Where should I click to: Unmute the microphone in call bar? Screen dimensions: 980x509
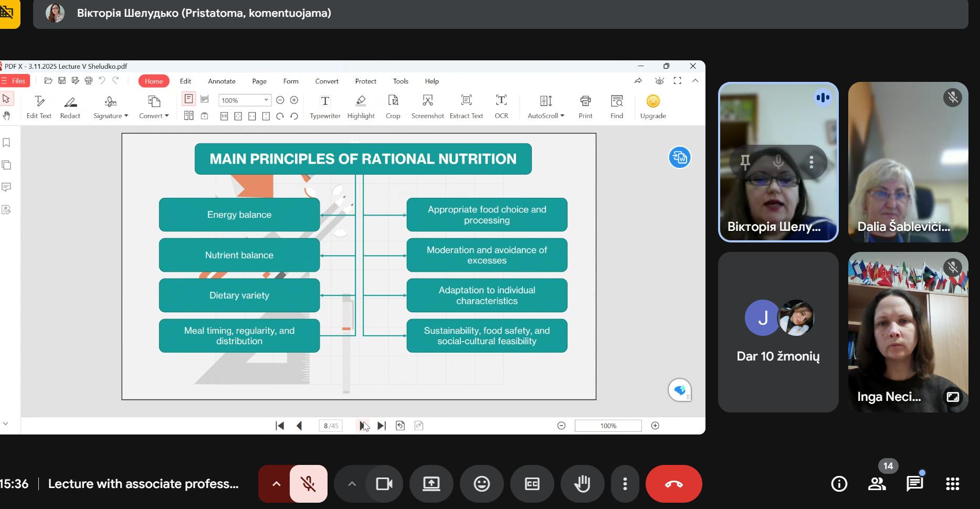[x=309, y=484]
